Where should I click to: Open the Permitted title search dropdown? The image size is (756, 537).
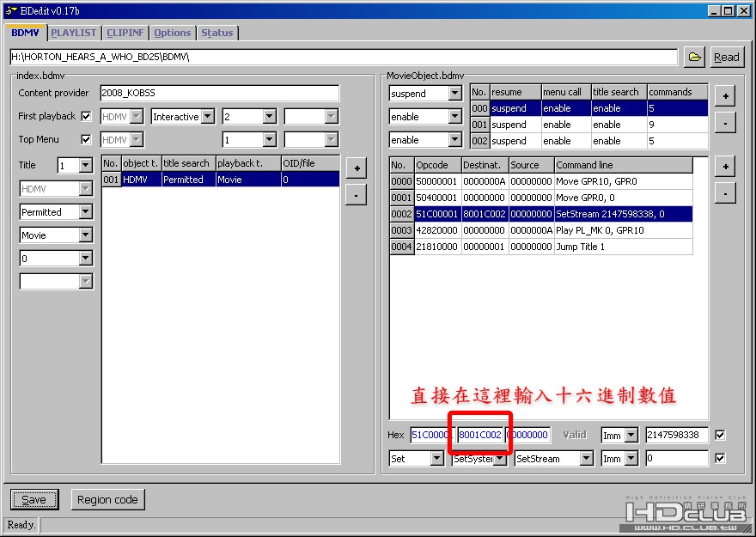pyautogui.click(x=85, y=211)
